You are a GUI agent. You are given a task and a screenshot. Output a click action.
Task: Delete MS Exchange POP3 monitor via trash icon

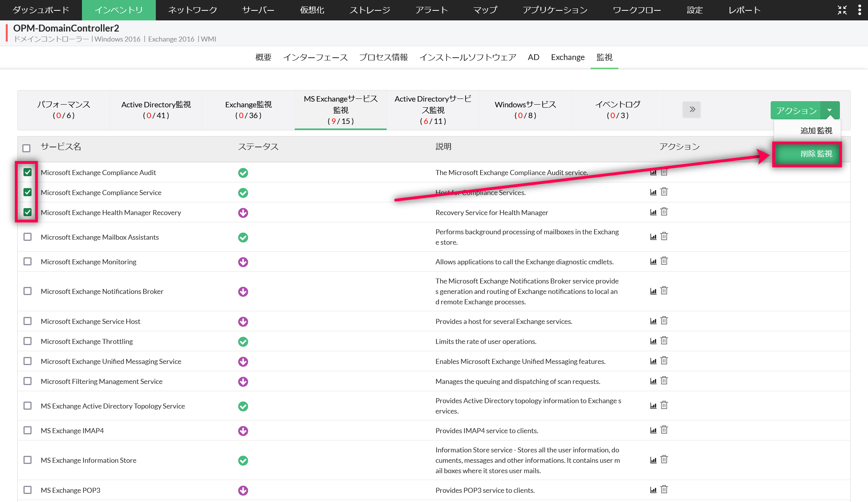(x=664, y=490)
